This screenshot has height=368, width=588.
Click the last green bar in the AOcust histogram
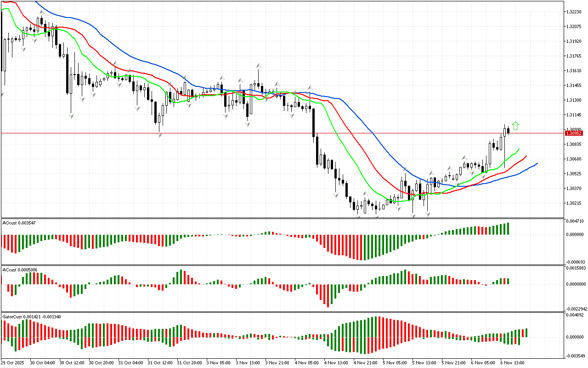508,229
